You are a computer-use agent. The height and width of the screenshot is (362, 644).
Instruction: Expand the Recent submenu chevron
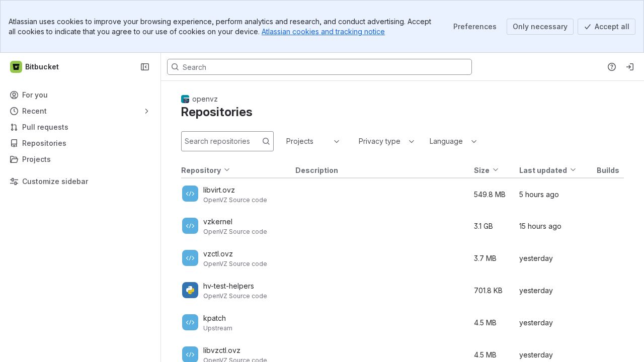point(147,111)
